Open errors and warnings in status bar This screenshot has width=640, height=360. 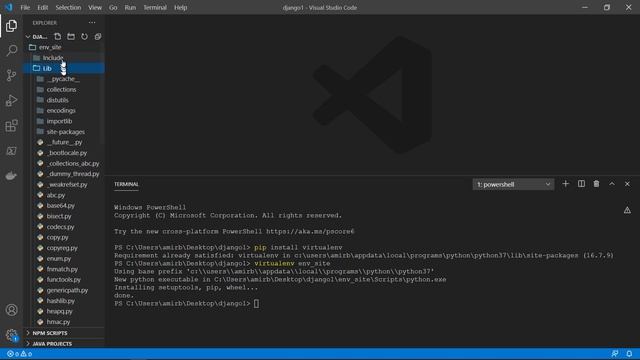(x=20, y=354)
